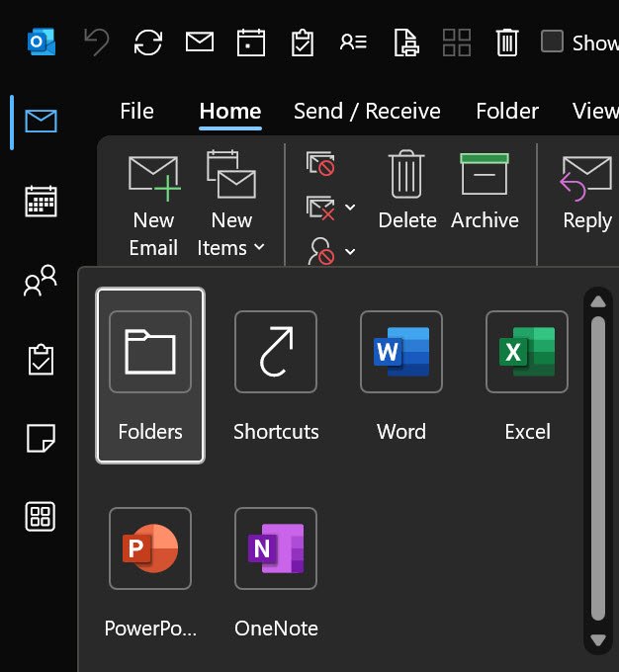Select the Folders tile
The image size is (619, 672).
pos(150,376)
